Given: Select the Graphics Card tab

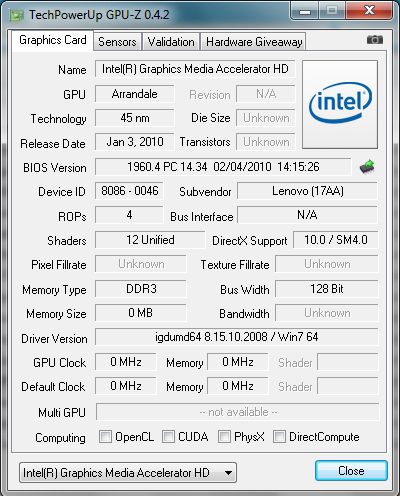Looking at the screenshot, I should pos(53,40).
